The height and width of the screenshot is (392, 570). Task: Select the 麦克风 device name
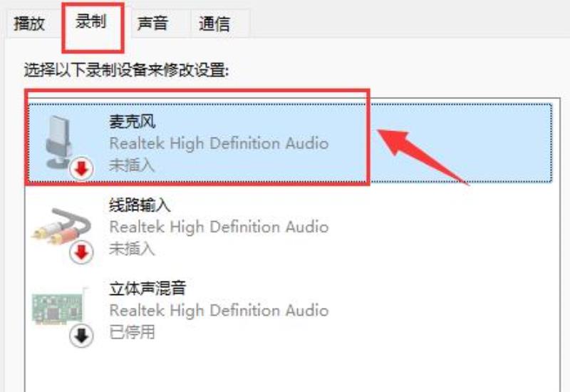coord(133,121)
